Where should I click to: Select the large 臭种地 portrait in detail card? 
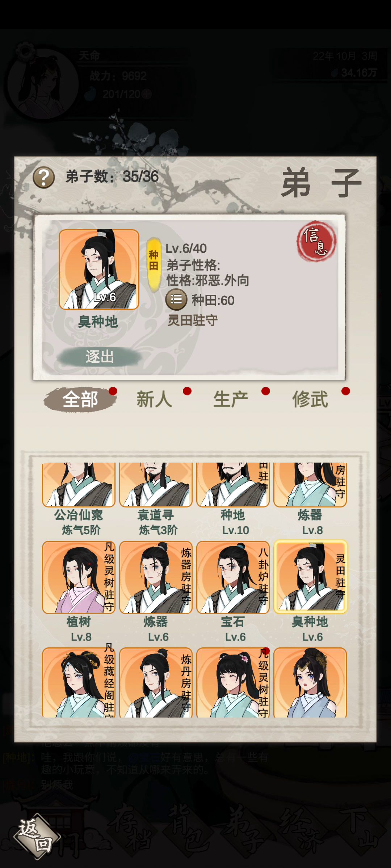click(99, 269)
